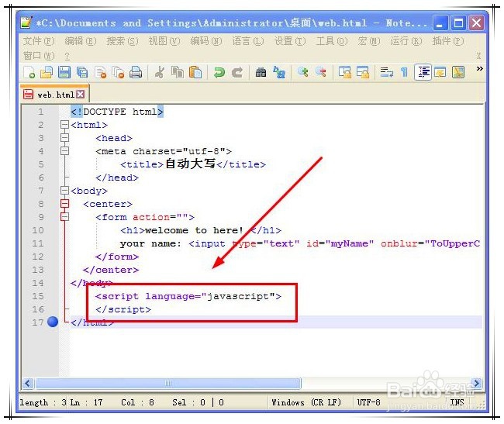Expand hidden toolbar items with chevron
Screen dimensions: 504x424
479,68
